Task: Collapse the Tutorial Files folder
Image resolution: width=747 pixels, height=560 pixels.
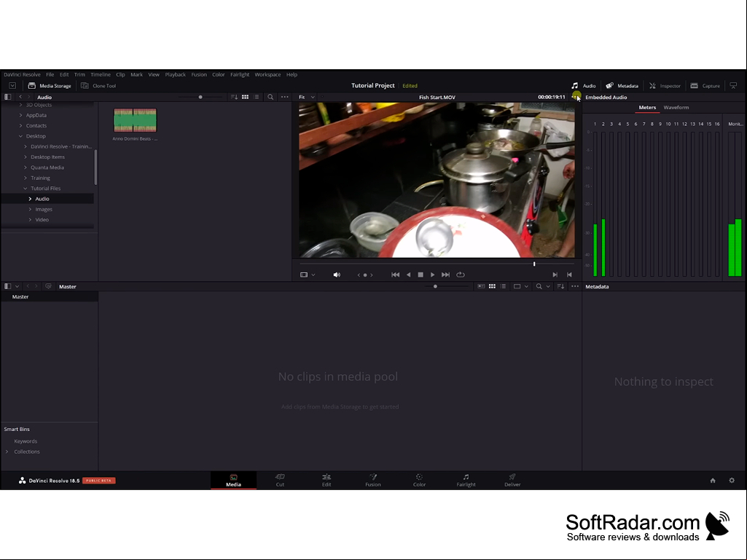Action: 26,189
